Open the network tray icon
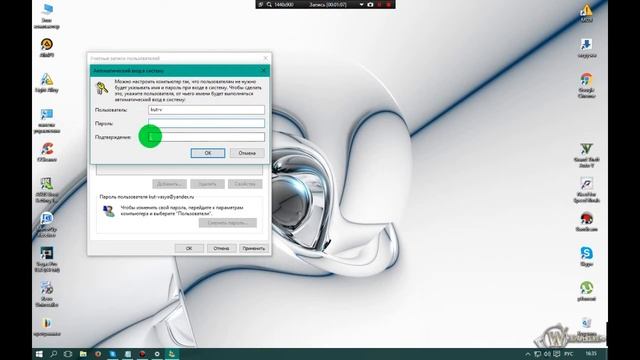 [x=537, y=354]
